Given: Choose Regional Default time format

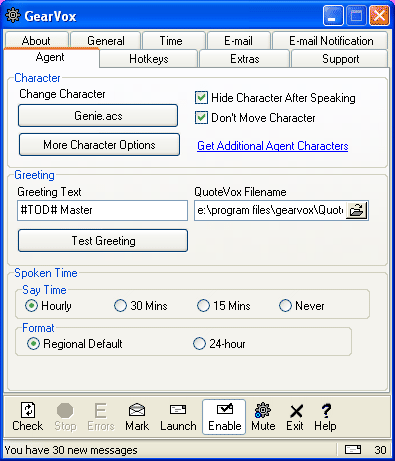Looking at the screenshot, I should pyautogui.click(x=33, y=344).
